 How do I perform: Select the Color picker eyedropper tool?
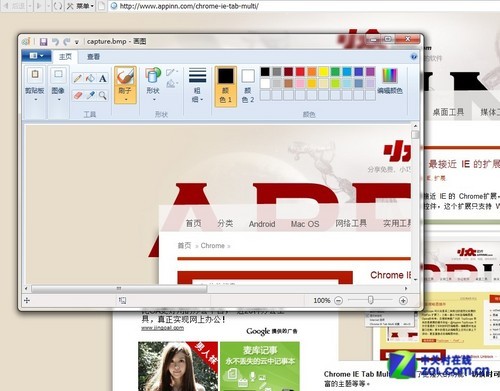click(x=90, y=95)
